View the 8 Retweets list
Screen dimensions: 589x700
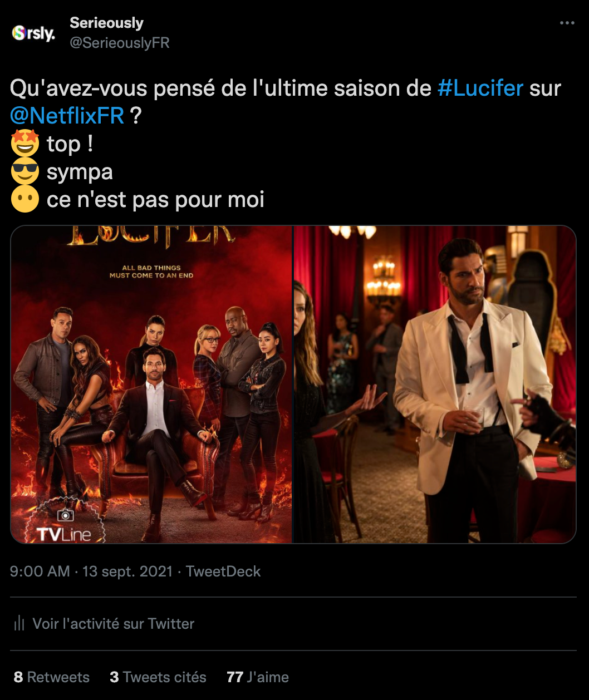point(52,677)
